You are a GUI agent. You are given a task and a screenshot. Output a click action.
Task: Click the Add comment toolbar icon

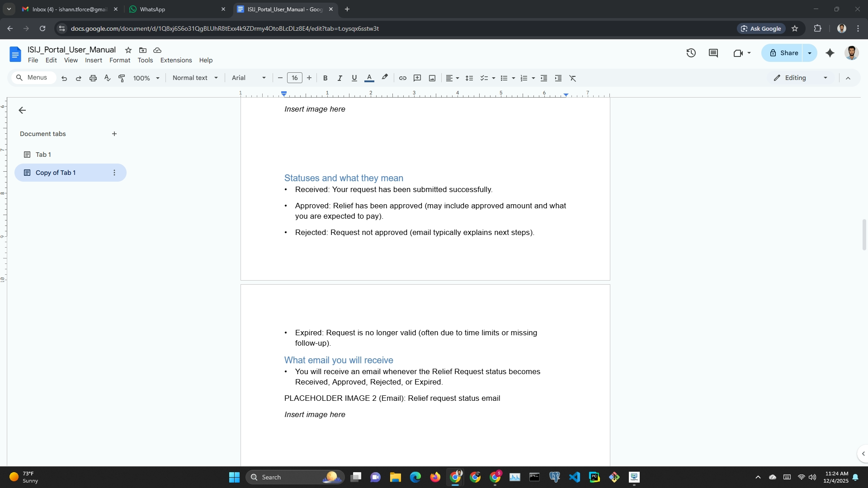[417, 78]
